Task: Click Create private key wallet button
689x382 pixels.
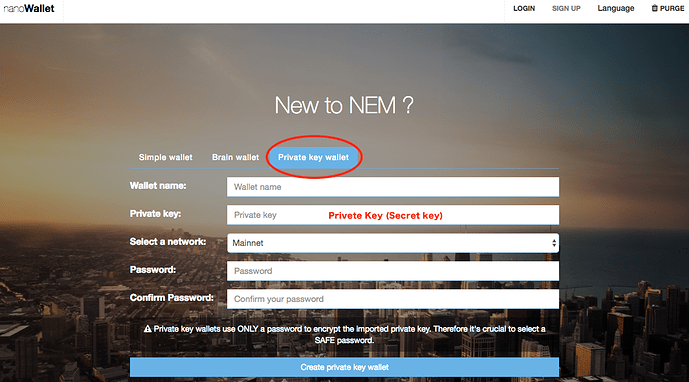Action: [344, 367]
